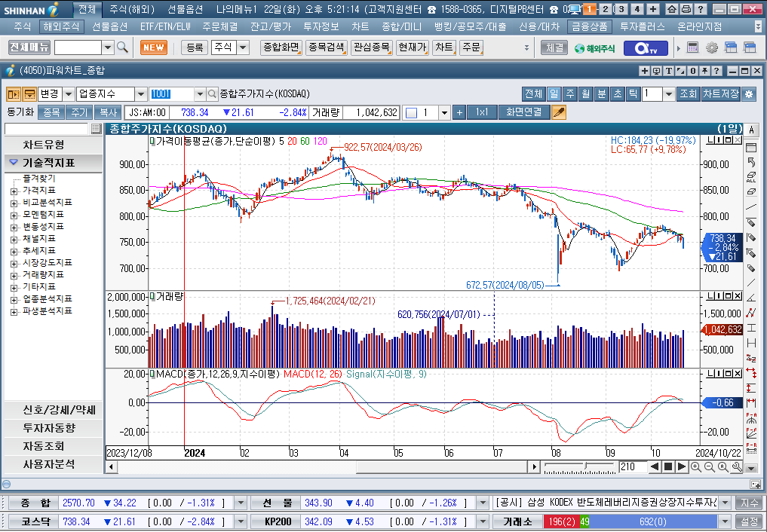Open the period count dropdown beside 틱
The height and width of the screenshot is (532, 767).
coord(669,93)
